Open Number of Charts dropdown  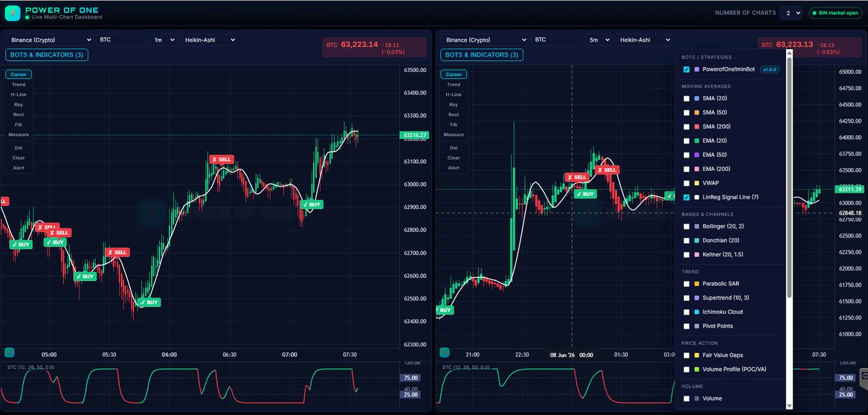[791, 12]
